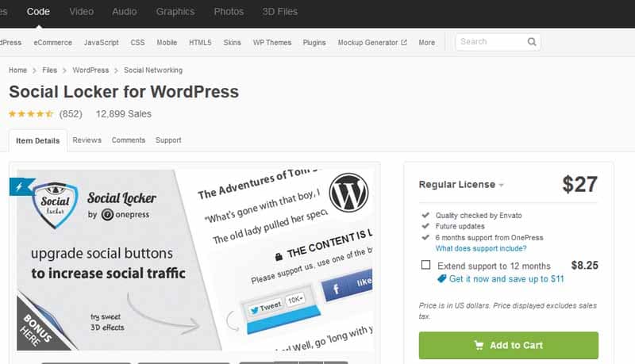635x364 pixels.
Task: Go to Files breadcrumb
Action: pos(50,70)
